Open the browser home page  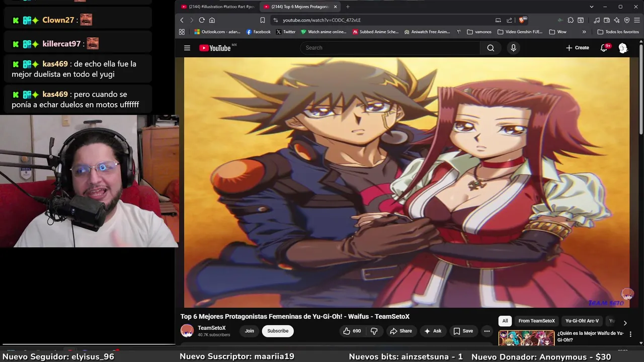(x=212, y=20)
